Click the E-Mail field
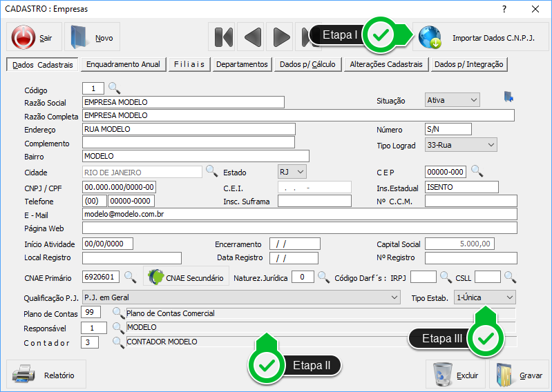This screenshot has width=552, height=392. [x=300, y=214]
